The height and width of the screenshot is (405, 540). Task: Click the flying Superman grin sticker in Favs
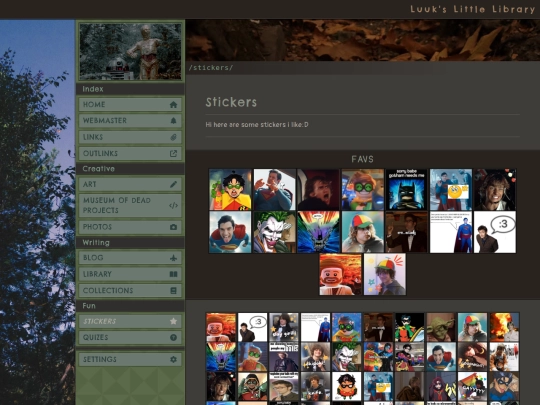(x=230, y=232)
